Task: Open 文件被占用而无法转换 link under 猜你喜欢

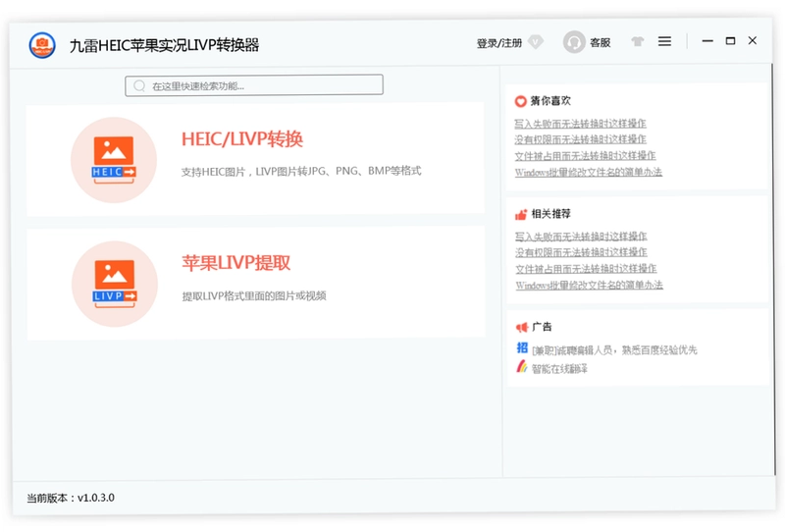Action: pos(585,156)
